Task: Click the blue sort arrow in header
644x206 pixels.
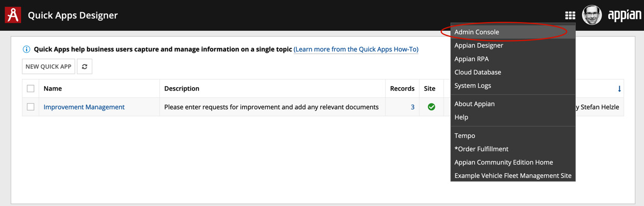Action: coord(619,89)
